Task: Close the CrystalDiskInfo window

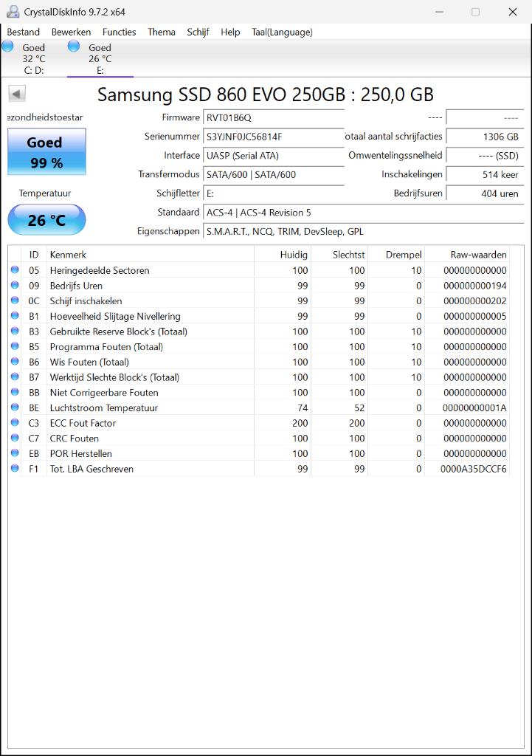Action: point(513,12)
